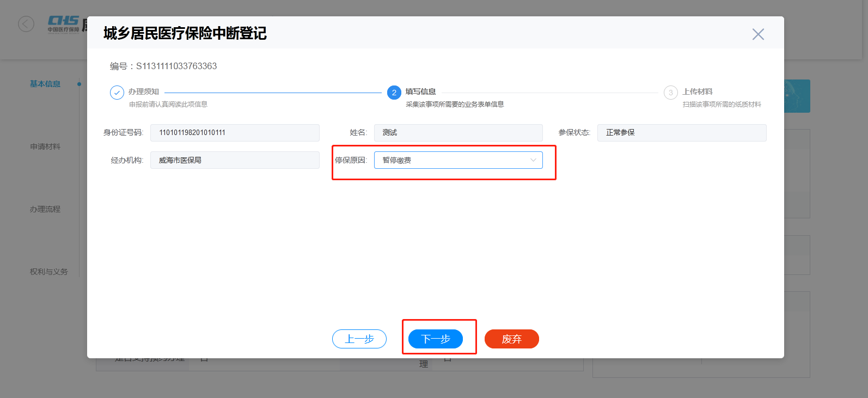Image resolution: width=868 pixels, height=398 pixels.
Task: Click the 经办机构 field showing 威海市医保局
Action: (x=235, y=160)
